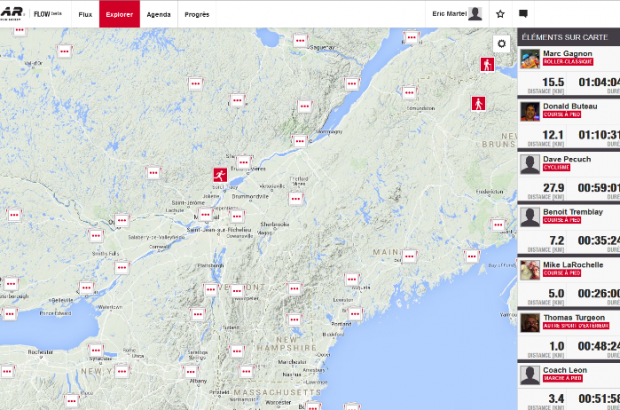Click the lower red walking marker in New Brunswick
Viewport: 620px width, 410px height.
click(479, 104)
